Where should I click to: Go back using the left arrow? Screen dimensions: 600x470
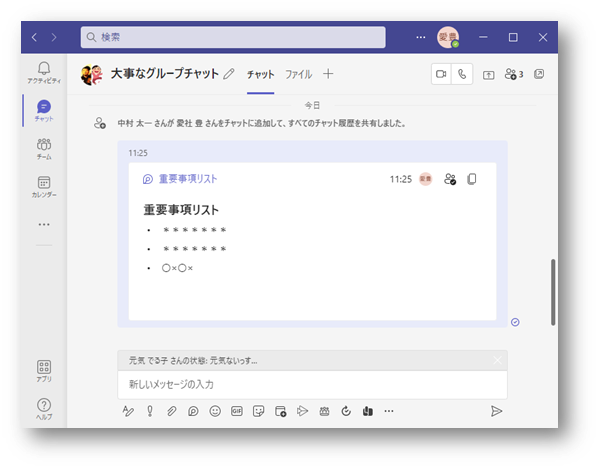click(34, 37)
